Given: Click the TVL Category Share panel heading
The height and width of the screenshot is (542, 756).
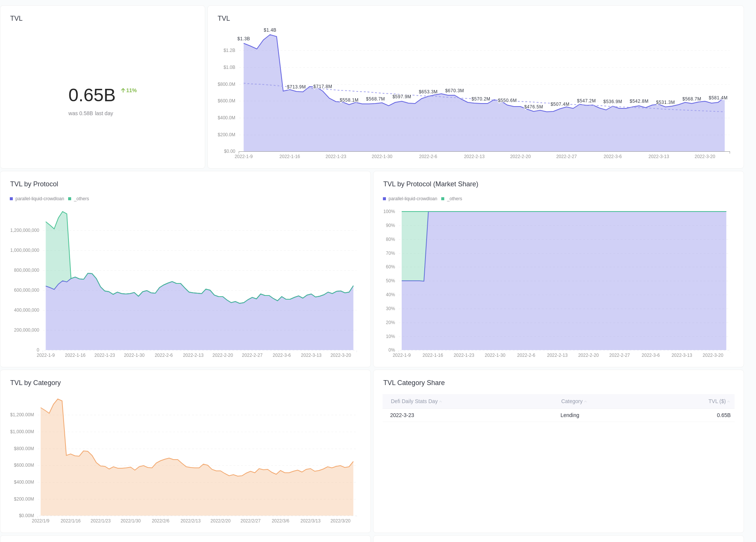Looking at the screenshot, I should [414, 383].
